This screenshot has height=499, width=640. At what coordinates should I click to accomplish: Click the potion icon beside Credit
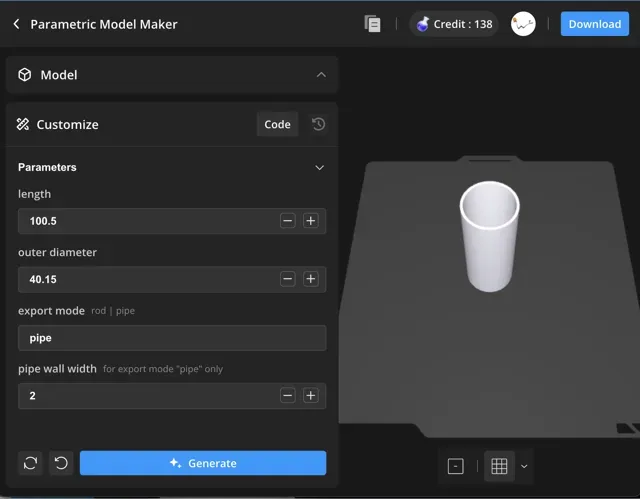(423, 24)
